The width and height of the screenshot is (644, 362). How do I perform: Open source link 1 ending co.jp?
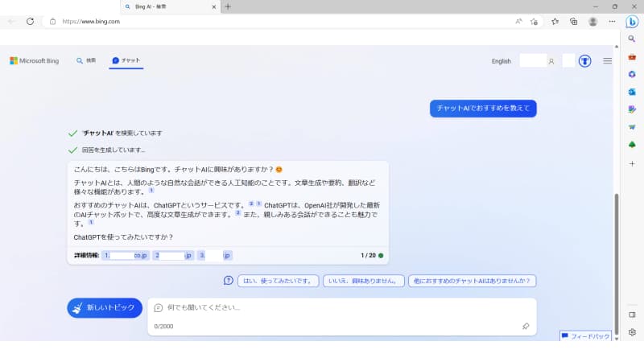click(x=126, y=255)
